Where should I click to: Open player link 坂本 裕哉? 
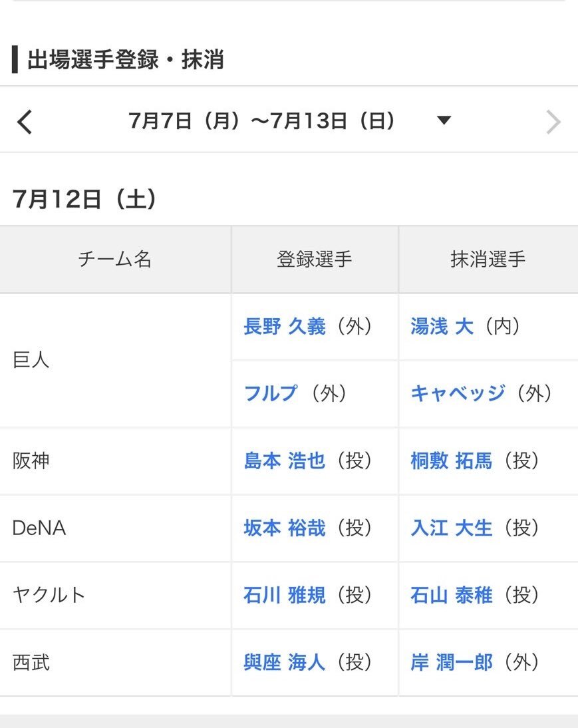(285, 528)
